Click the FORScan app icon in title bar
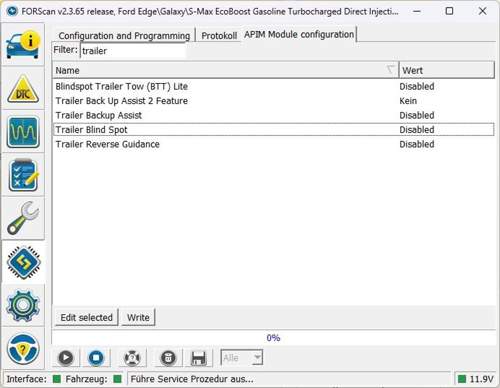Viewport: 500px width, 388px height. pyautogui.click(x=12, y=11)
